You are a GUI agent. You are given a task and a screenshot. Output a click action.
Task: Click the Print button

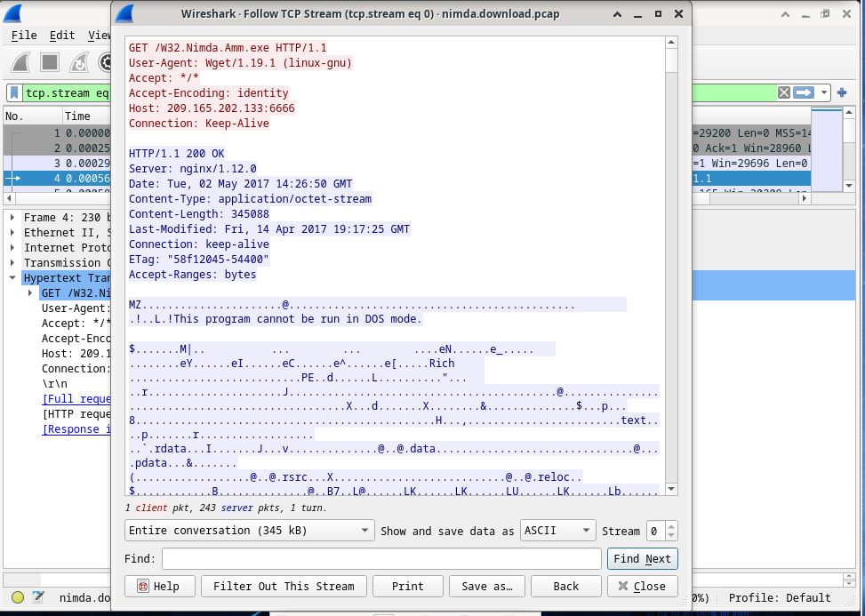click(408, 586)
